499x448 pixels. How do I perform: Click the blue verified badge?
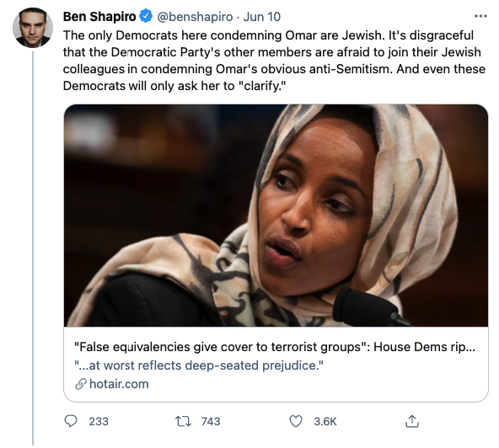click(x=146, y=16)
